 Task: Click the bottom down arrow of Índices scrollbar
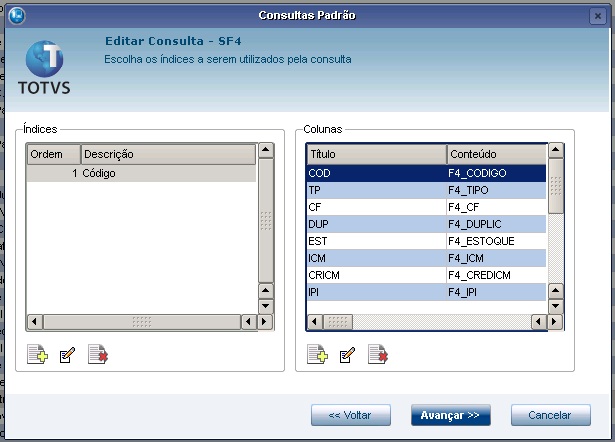(x=266, y=306)
